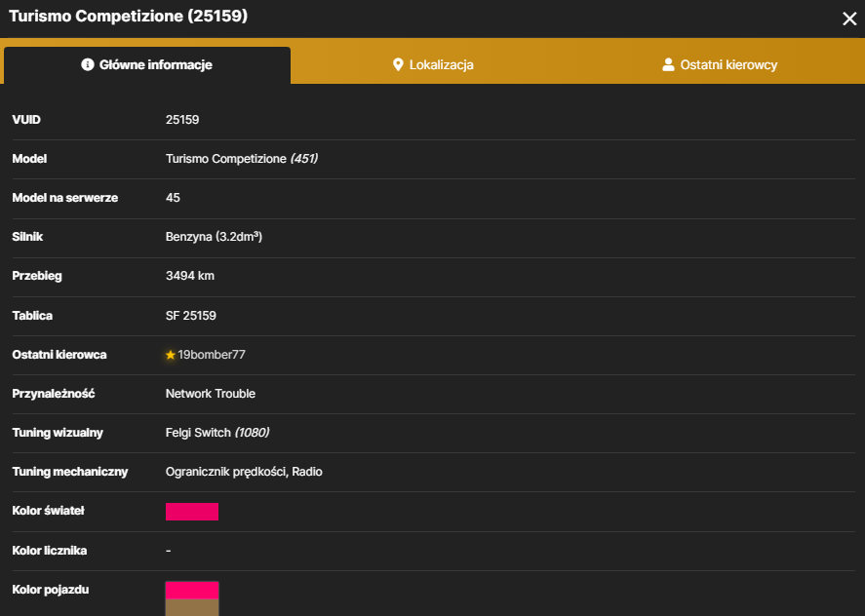Click the Ogranicznik prędkości, Radio tuning text
The height and width of the screenshot is (616, 865).
244,472
